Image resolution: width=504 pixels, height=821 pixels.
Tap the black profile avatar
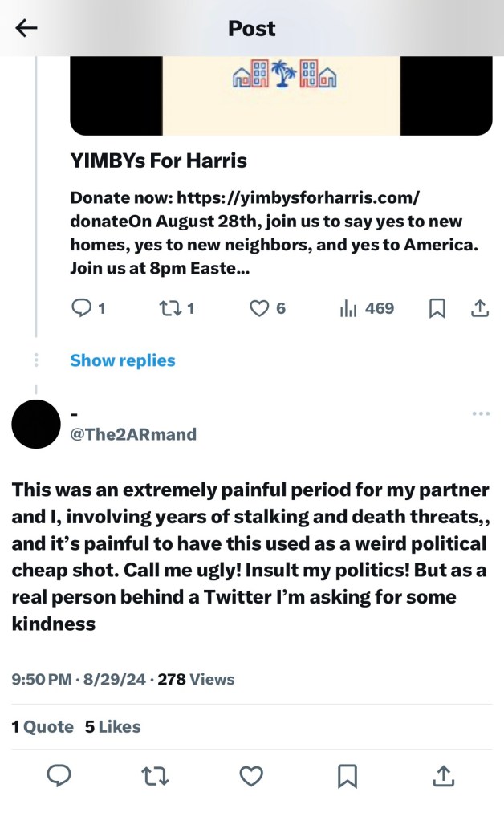pyautogui.click(x=36, y=424)
